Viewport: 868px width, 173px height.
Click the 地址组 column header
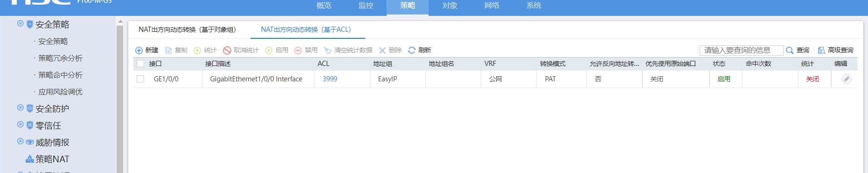pos(382,64)
